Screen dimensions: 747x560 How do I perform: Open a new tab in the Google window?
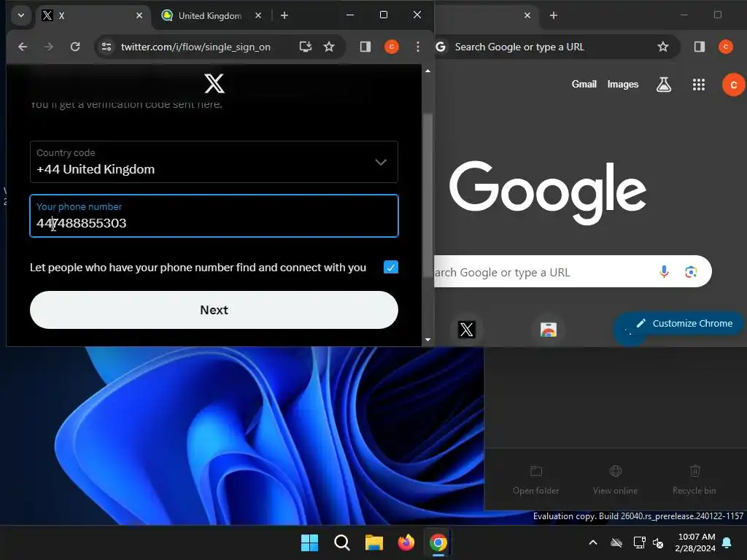click(554, 16)
